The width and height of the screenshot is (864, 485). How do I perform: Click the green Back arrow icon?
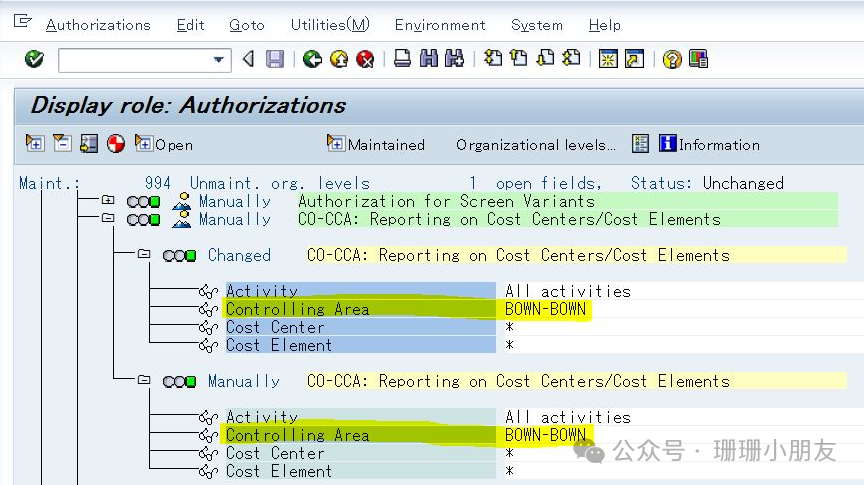[x=313, y=60]
